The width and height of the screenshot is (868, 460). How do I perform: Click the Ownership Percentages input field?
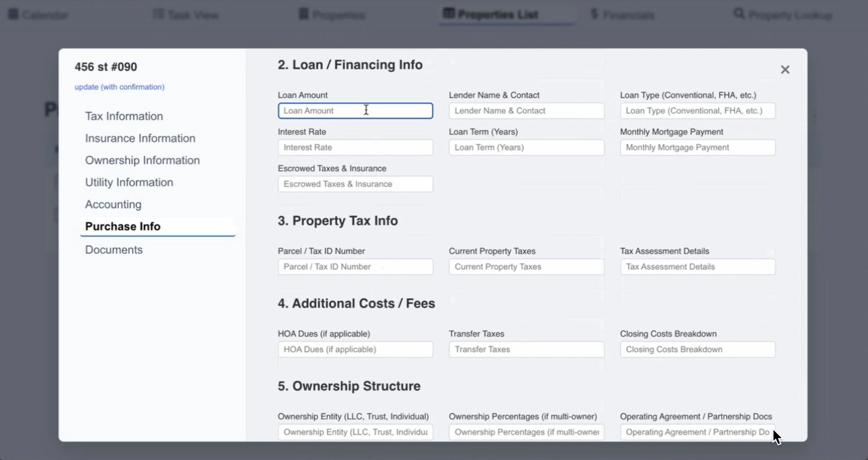(526, 432)
